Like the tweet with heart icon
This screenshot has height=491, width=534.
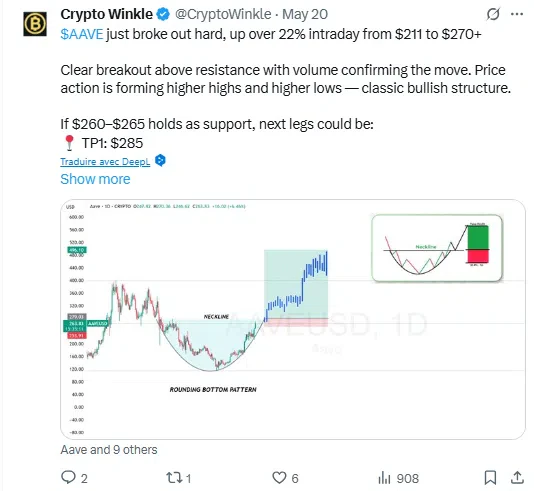tap(279, 477)
